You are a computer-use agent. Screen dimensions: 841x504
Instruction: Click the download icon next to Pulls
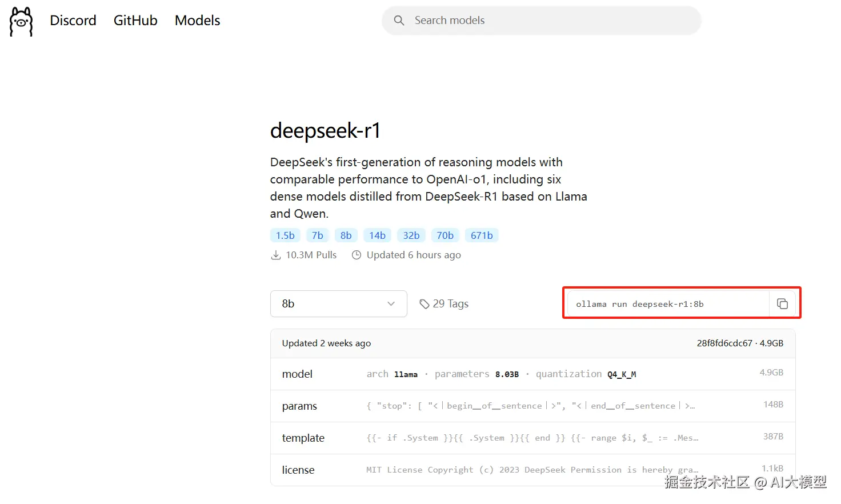276,255
